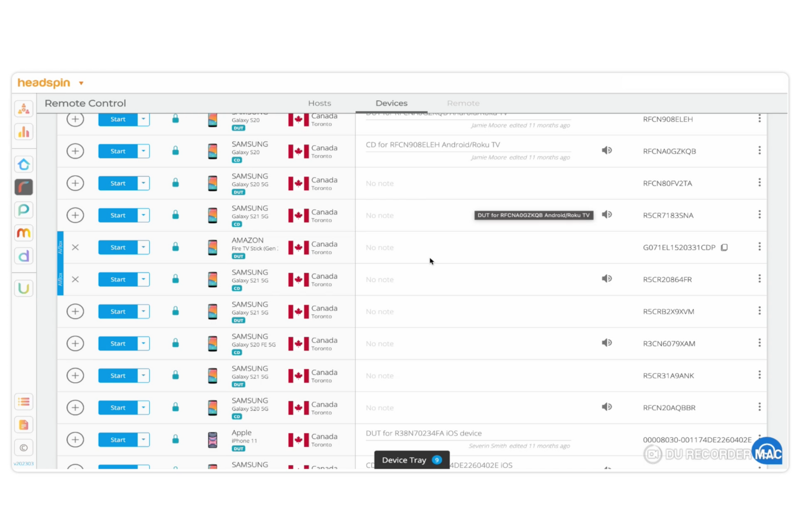798x532 pixels.
Task: Toggle the speaker icon on RFCNA0GZKQB row
Action: pos(607,150)
